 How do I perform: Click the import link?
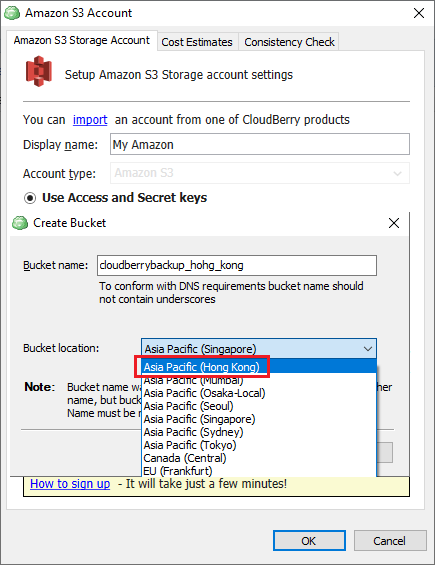[90, 120]
